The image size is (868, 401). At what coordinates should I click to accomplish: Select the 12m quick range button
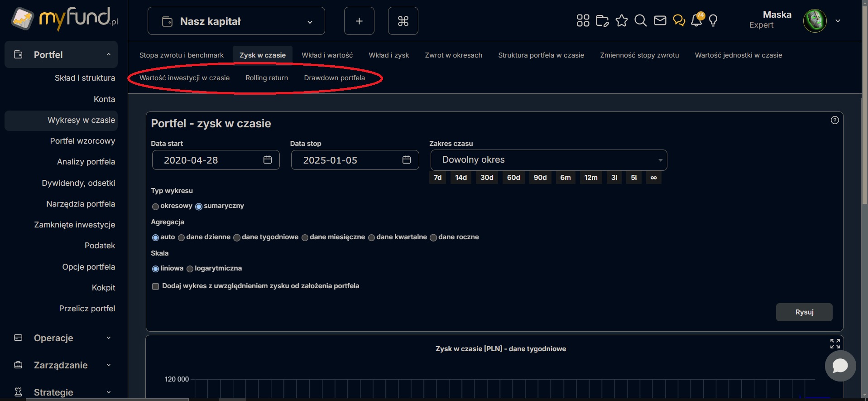click(590, 178)
